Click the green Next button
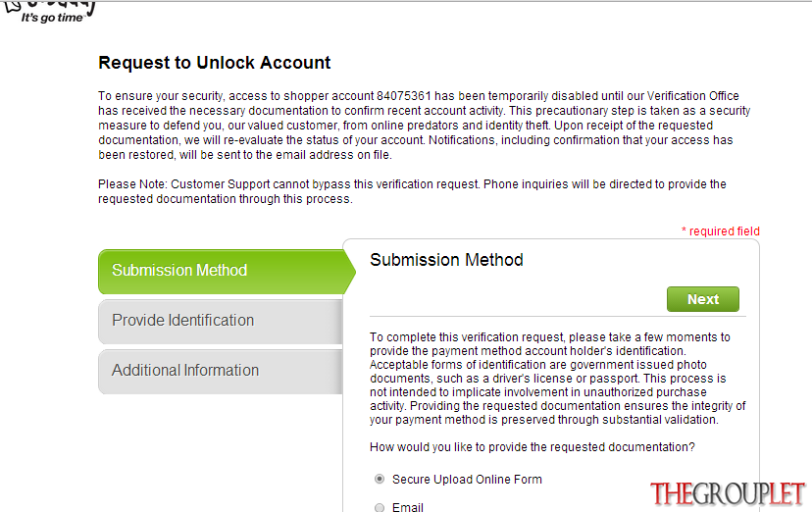The width and height of the screenshot is (812, 512). (x=703, y=299)
